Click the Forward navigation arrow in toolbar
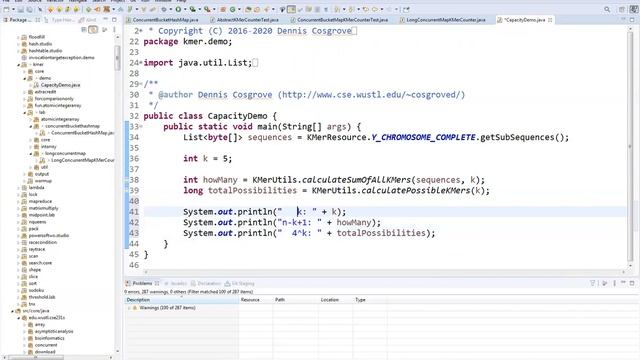The width and height of the screenshot is (640, 360). point(389,9)
